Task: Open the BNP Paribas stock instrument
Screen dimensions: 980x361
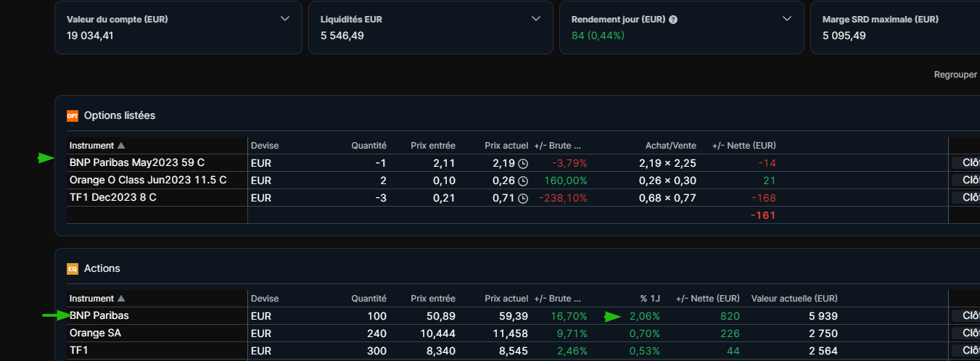Action: (x=99, y=316)
